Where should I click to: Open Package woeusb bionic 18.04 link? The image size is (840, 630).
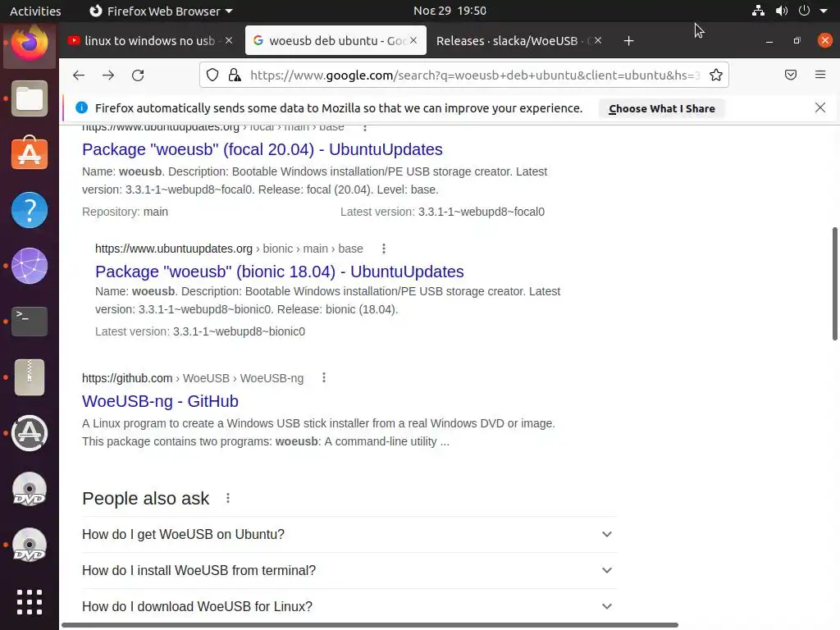[279, 272]
